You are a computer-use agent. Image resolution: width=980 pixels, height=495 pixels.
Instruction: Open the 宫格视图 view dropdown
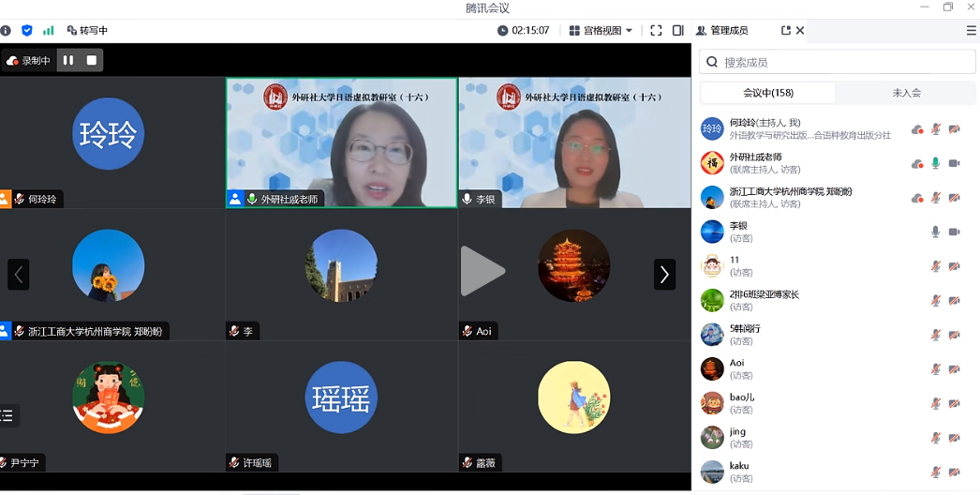[601, 31]
